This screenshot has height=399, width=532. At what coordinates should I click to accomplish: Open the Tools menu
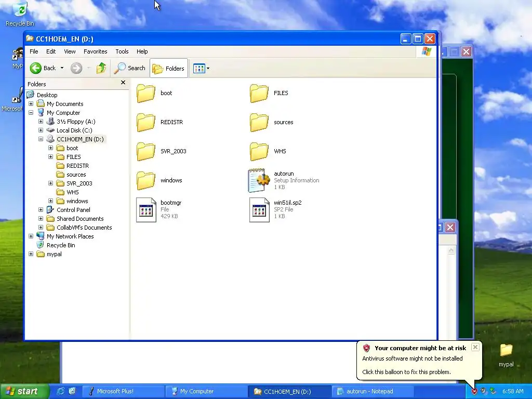(x=122, y=51)
